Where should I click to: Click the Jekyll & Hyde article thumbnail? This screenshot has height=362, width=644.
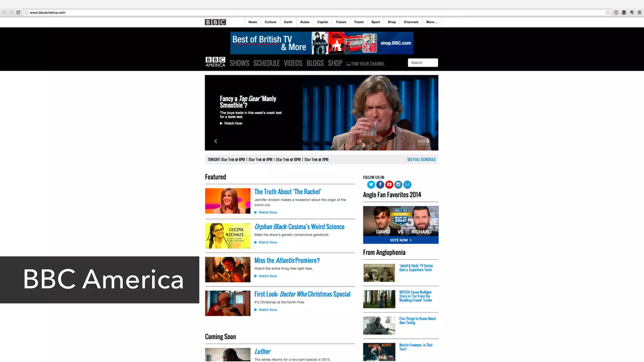(x=379, y=272)
